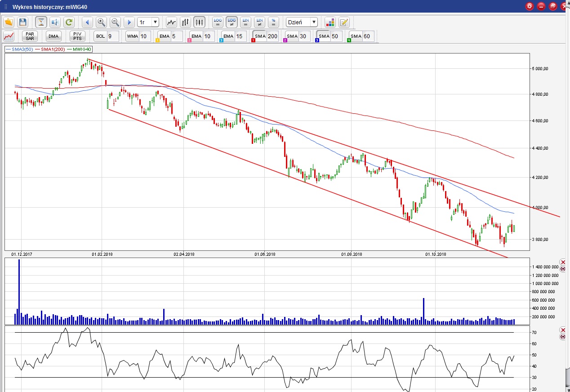This screenshot has width=570, height=392.
Task: Select the bar (OHLC) chart type icon
Action: tap(185, 22)
